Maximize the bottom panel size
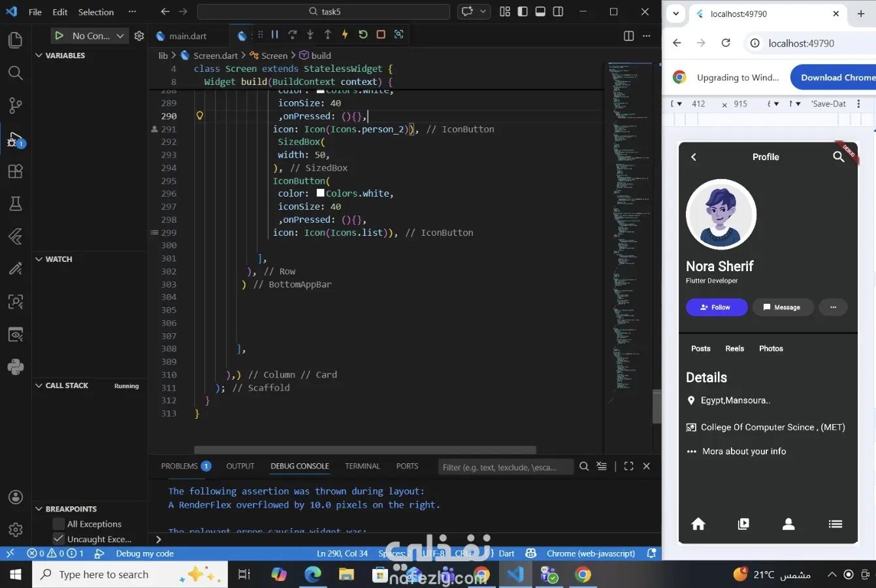 click(628, 466)
